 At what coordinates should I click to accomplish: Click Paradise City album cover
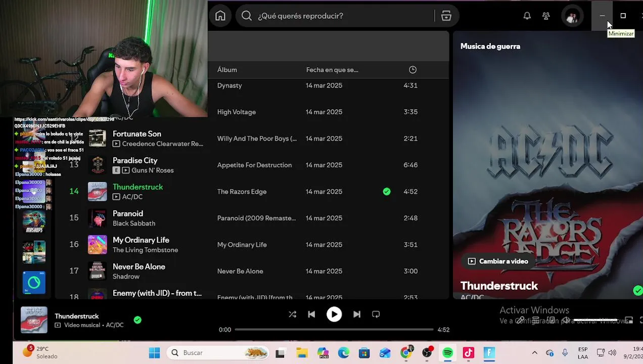click(97, 165)
